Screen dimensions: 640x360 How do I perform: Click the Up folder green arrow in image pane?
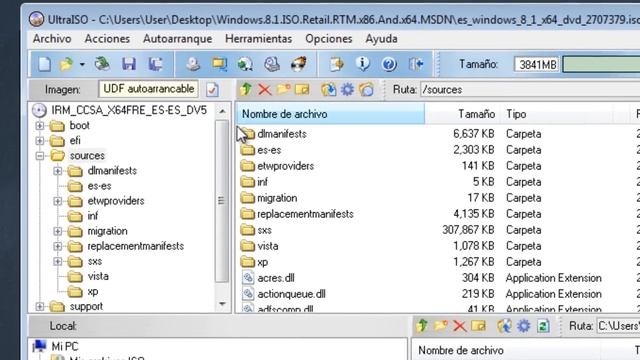tap(246, 89)
